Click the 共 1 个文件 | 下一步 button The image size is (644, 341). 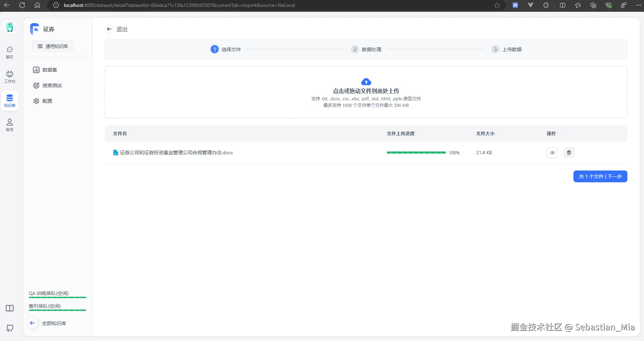pyautogui.click(x=600, y=176)
